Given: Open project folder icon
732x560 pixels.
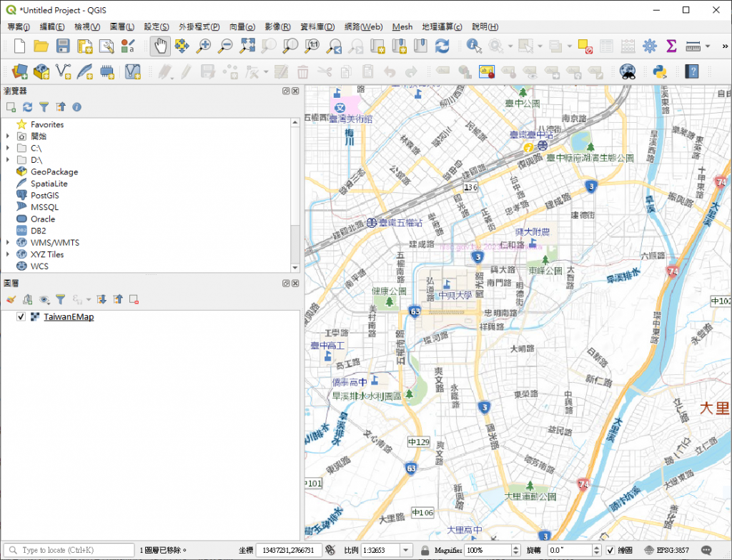Looking at the screenshot, I should coord(41,46).
